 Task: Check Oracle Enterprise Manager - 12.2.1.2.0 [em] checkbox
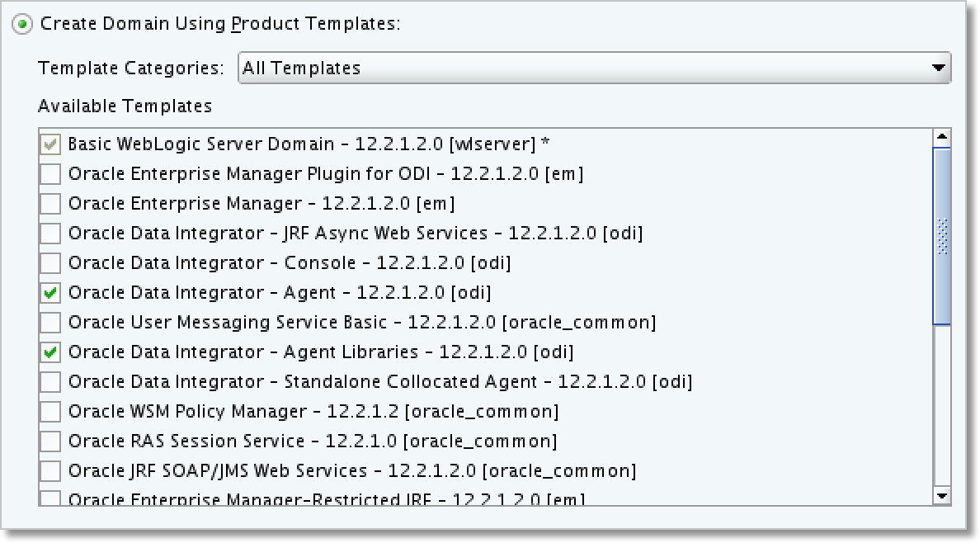50,203
